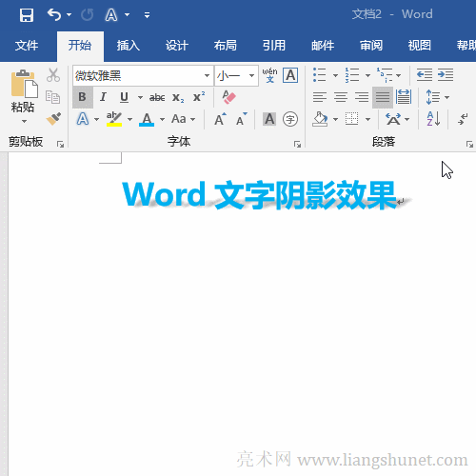The height and width of the screenshot is (476, 476).
Task: Open the Customize Quick Access Toolbar menu
Action: pyautogui.click(x=147, y=15)
